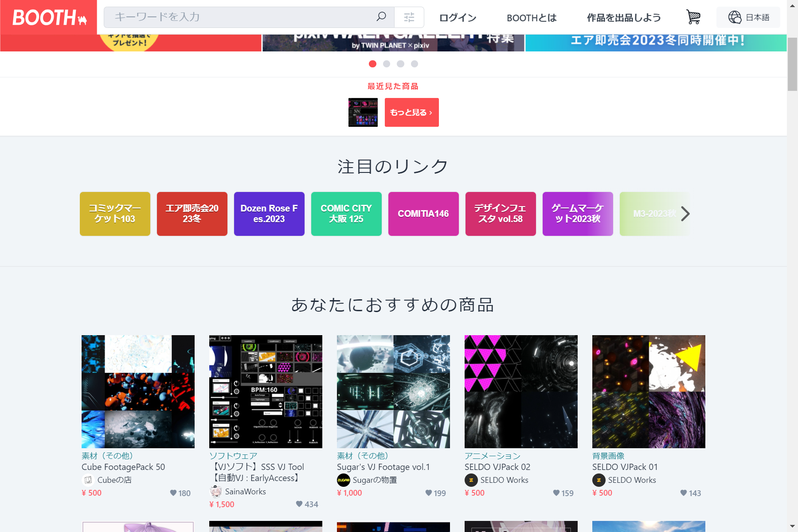798x532 pixels.
Task: Open the SELDO VJPack 01 title
Action: [625, 467]
